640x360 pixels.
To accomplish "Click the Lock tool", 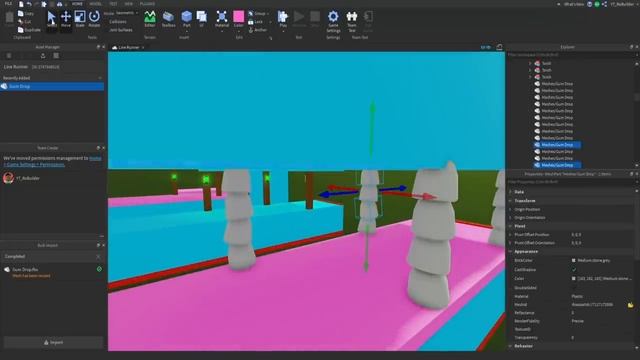I will pos(256,22).
